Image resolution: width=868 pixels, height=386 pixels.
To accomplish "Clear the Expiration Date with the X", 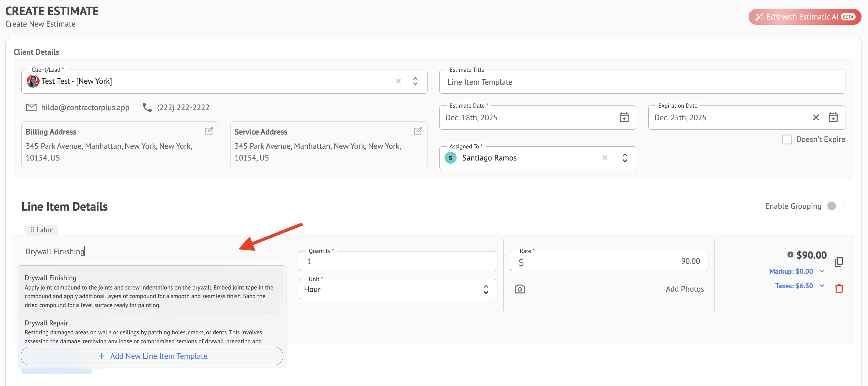I will click(x=815, y=118).
